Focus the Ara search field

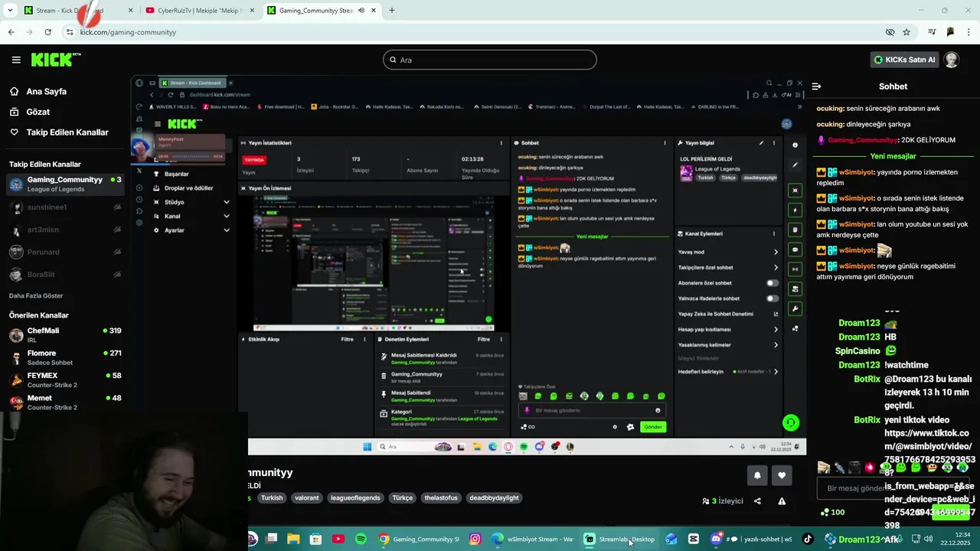pos(490,60)
